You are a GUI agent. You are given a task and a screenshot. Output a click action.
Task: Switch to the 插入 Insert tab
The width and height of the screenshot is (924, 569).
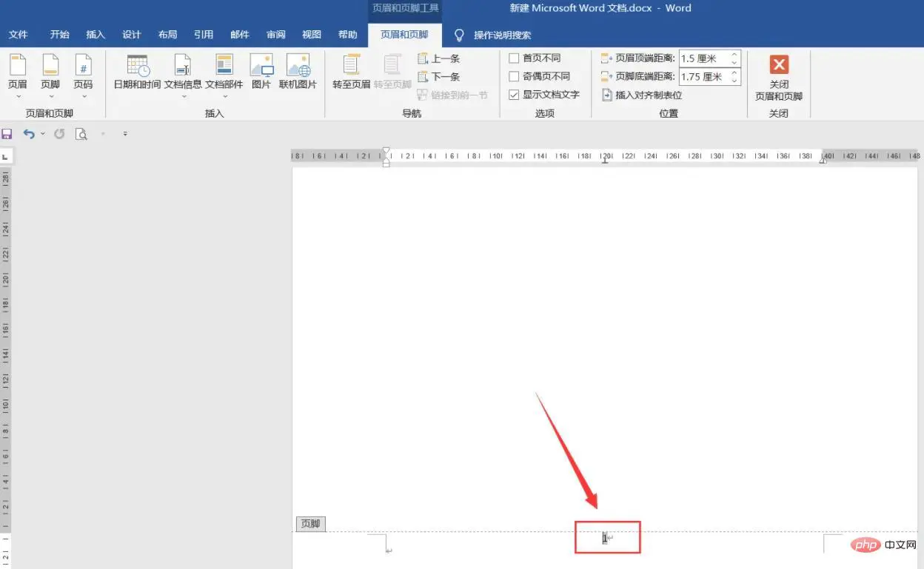pos(96,35)
